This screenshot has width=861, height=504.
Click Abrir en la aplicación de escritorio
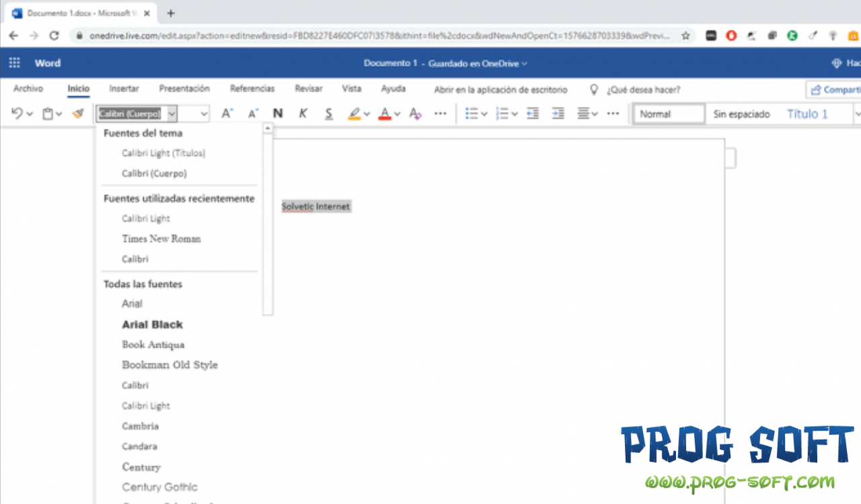pyautogui.click(x=500, y=89)
